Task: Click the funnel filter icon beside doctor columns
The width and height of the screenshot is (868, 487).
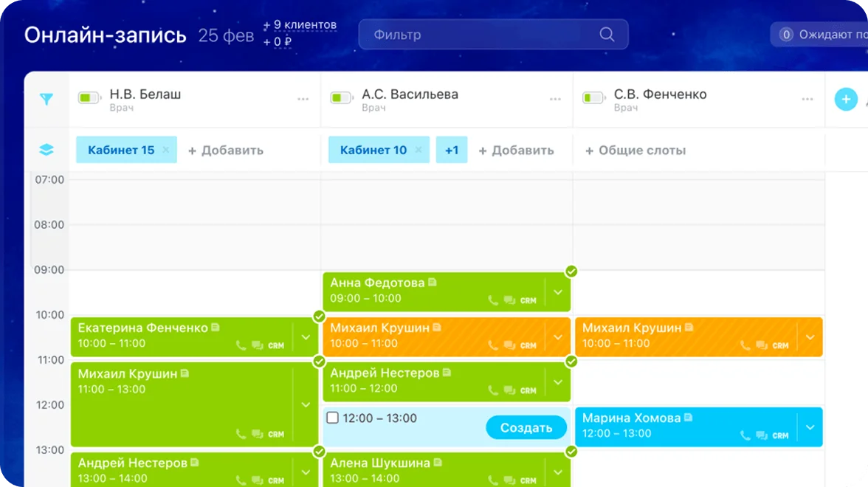Action: coord(46,99)
